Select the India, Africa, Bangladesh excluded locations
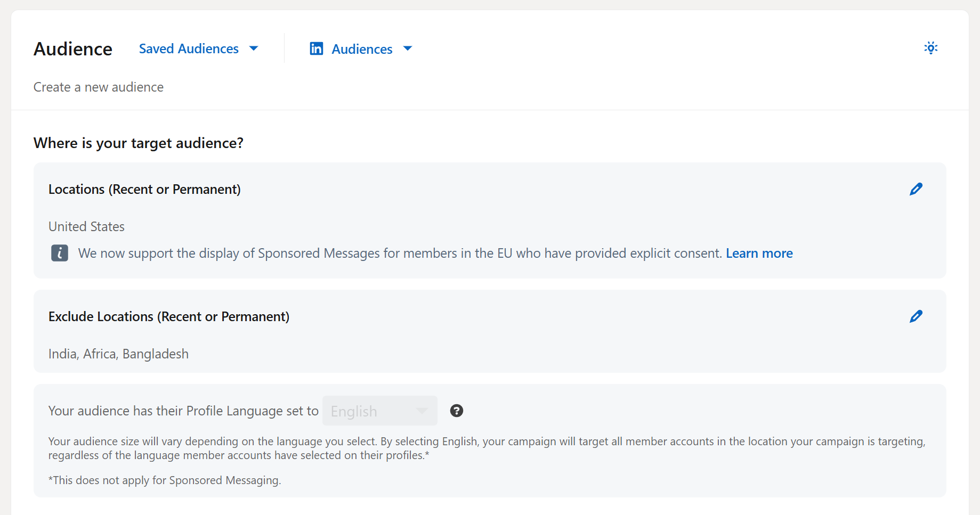Image resolution: width=980 pixels, height=515 pixels. [118, 354]
